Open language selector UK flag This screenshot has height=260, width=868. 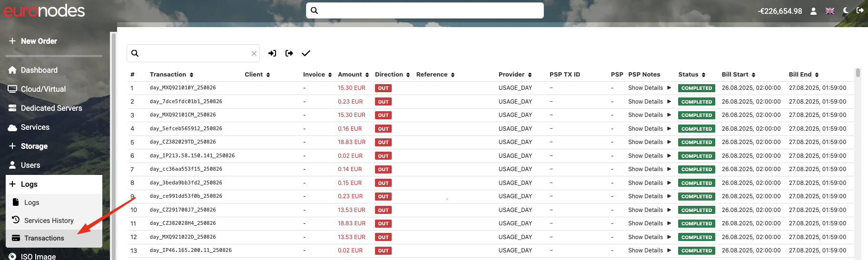830,11
